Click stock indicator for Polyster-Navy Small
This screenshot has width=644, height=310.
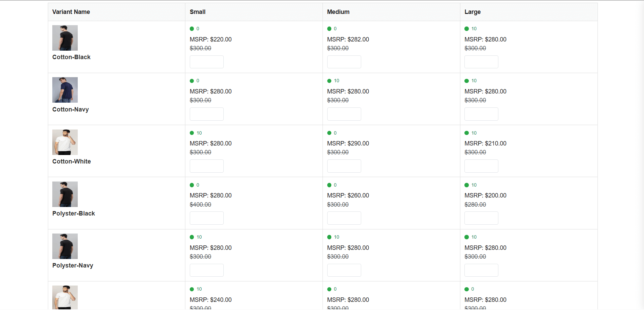click(192, 237)
